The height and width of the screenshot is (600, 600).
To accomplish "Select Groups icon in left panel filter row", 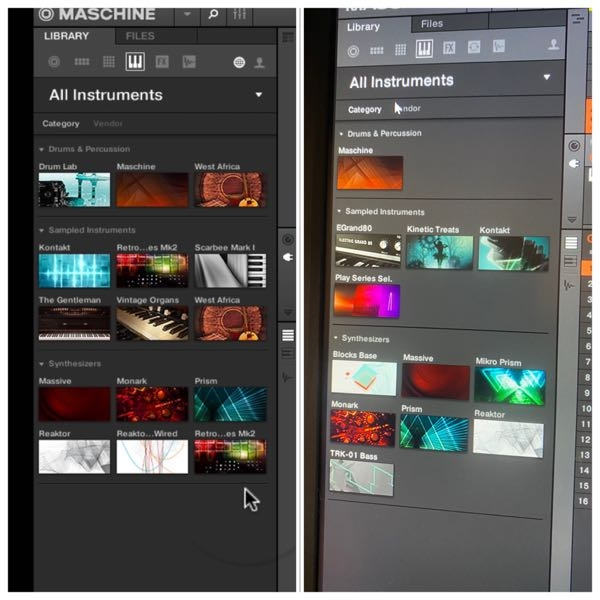I will (x=82, y=62).
